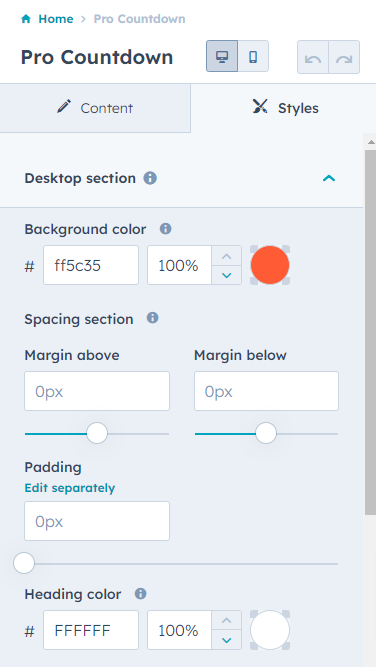Select the Styles tab

[285, 108]
